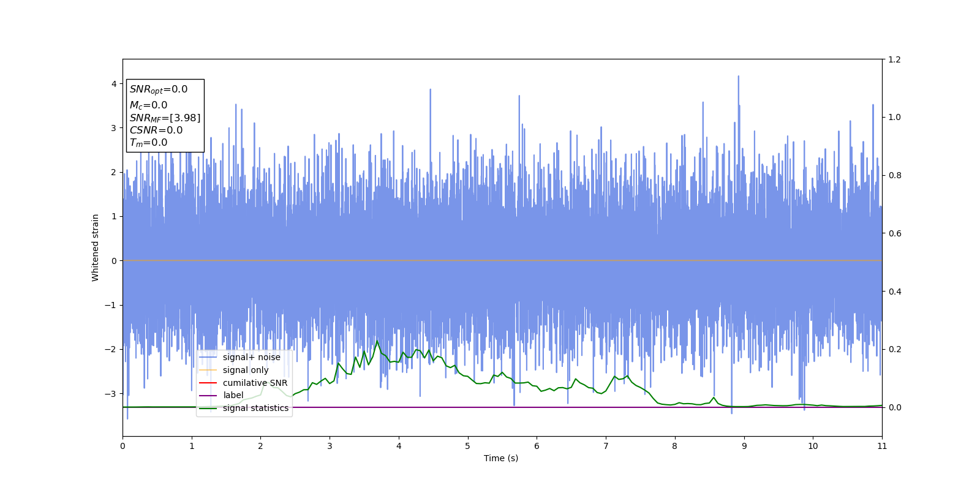Click the Mc=0.0 annotation text

148,105
